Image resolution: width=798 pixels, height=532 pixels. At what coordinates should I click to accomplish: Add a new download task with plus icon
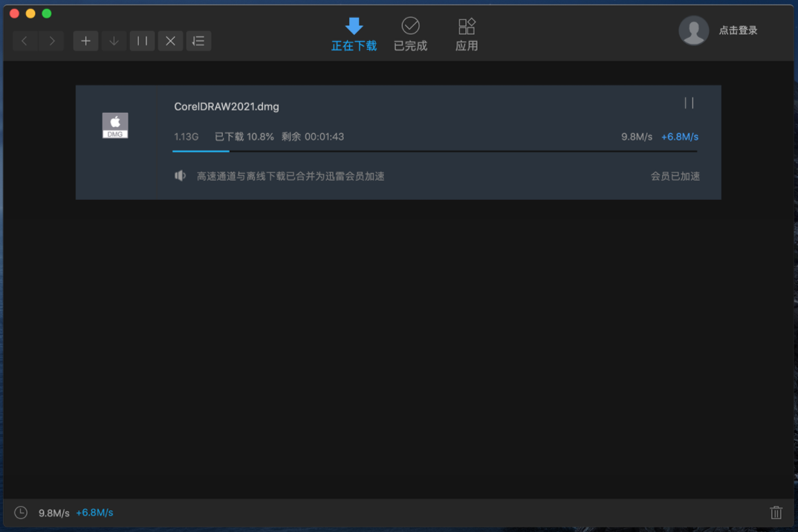click(85, 41)
